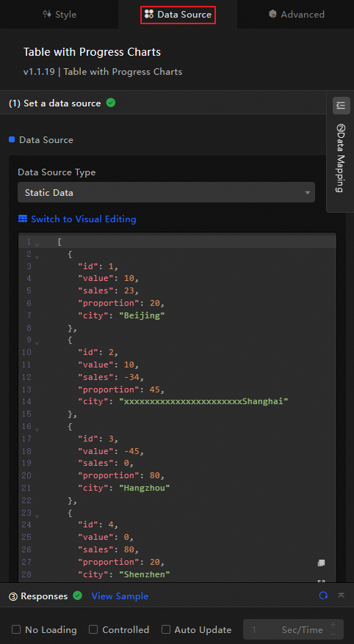The height and width of the screenshot is (644, 354).
Task: Enable the No Loading checkbox
Action: click(16, 629)
